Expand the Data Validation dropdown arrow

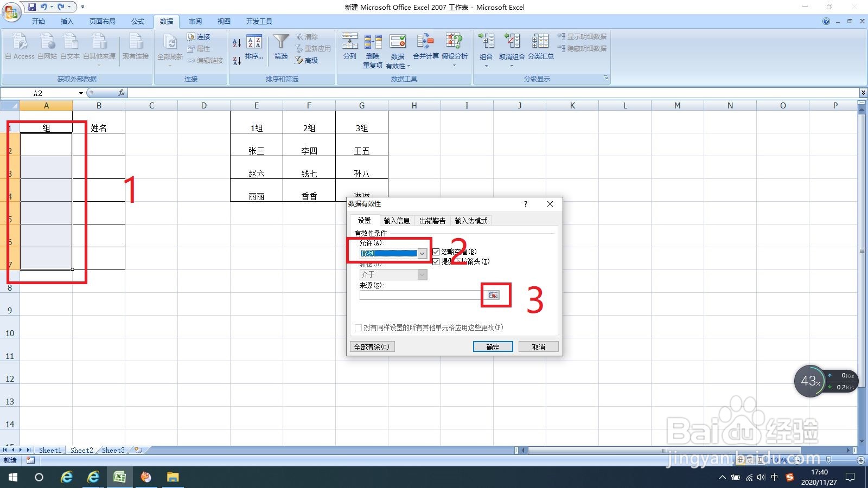click(x=409, y=66)
